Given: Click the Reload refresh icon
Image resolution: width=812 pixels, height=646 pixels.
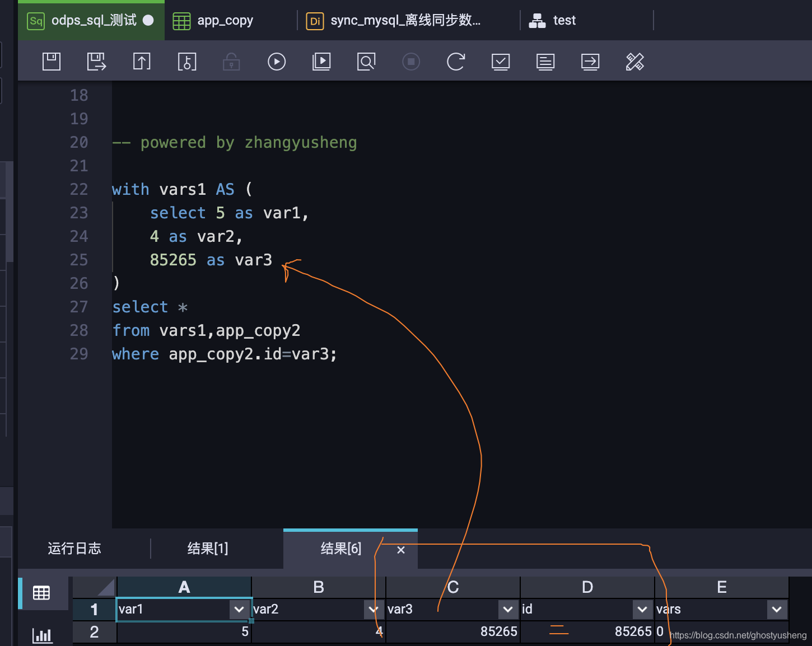Looking at the screenshot, I should 456,61.
